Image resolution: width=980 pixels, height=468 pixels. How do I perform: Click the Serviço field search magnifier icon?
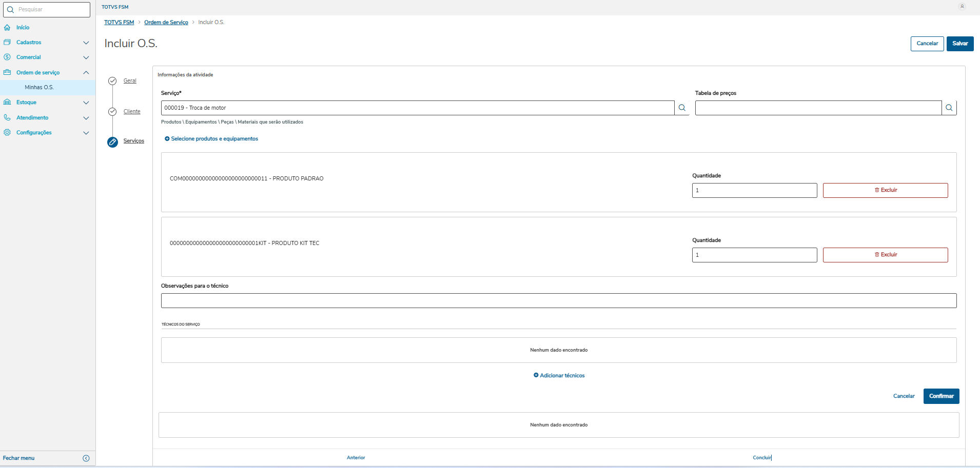682,108
